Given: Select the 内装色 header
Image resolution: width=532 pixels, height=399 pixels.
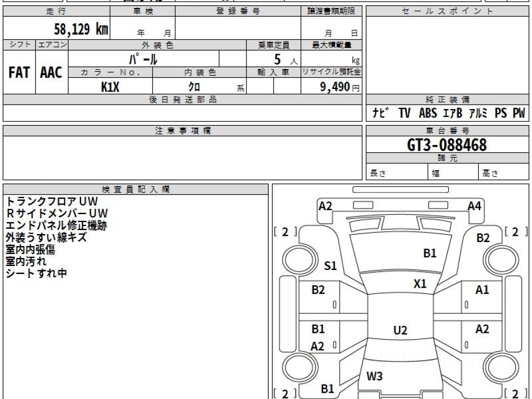Looking at the screenshot, I should (x=200, y=72).
